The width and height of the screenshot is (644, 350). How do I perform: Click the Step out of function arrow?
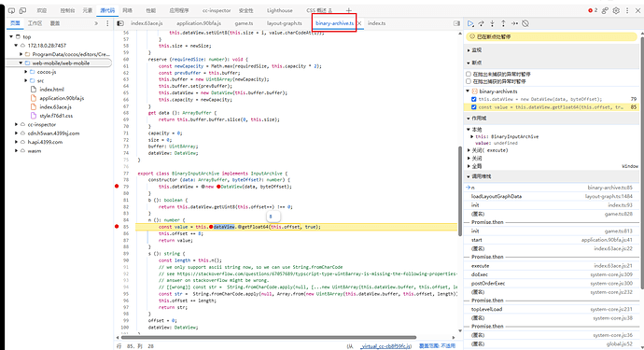[503, 23]
